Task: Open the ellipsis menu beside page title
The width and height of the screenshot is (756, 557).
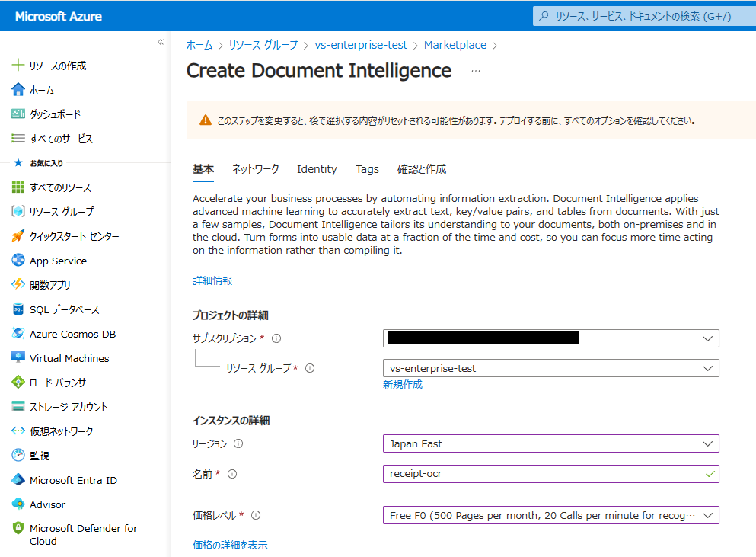Action: [x=475, y=71]
